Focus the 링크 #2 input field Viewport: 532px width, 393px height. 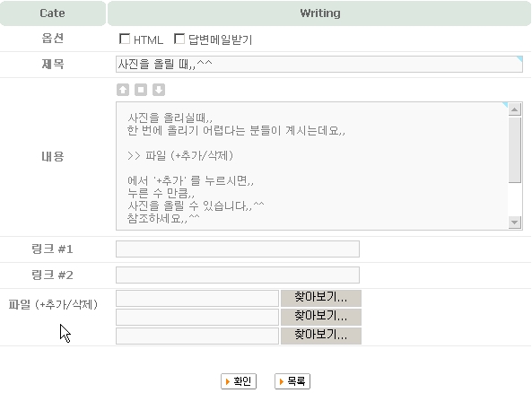coord(238,275)
